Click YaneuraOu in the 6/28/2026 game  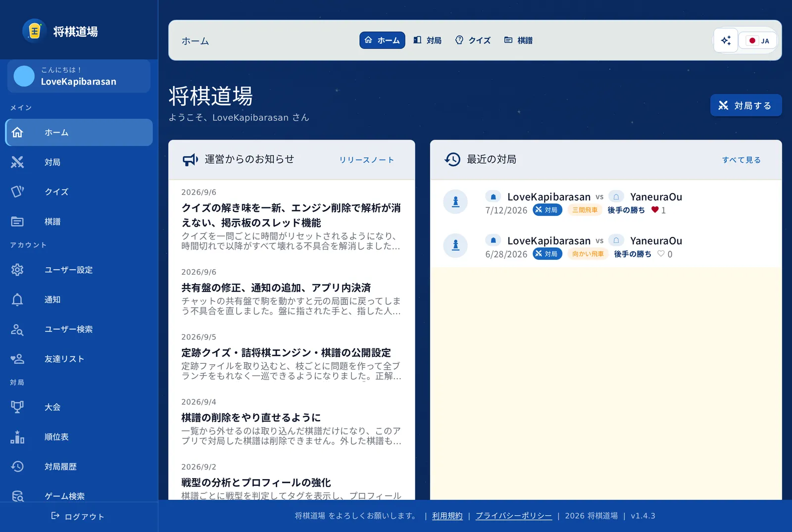(656, 241)
